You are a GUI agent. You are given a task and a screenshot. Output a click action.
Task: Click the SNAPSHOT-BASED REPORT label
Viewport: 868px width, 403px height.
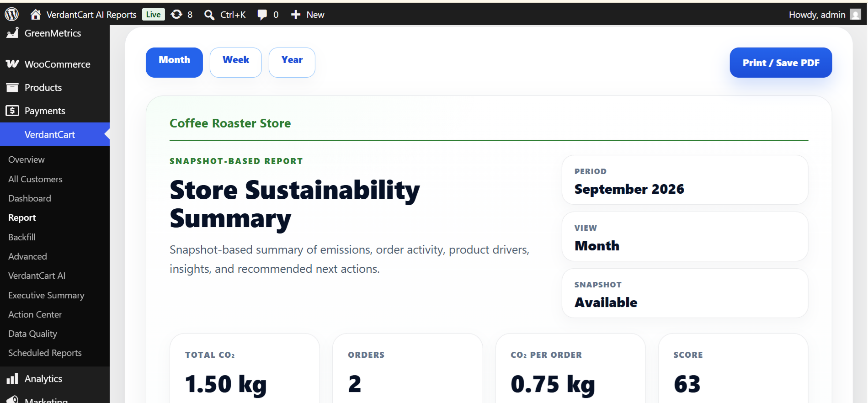[x=236, y=161]
